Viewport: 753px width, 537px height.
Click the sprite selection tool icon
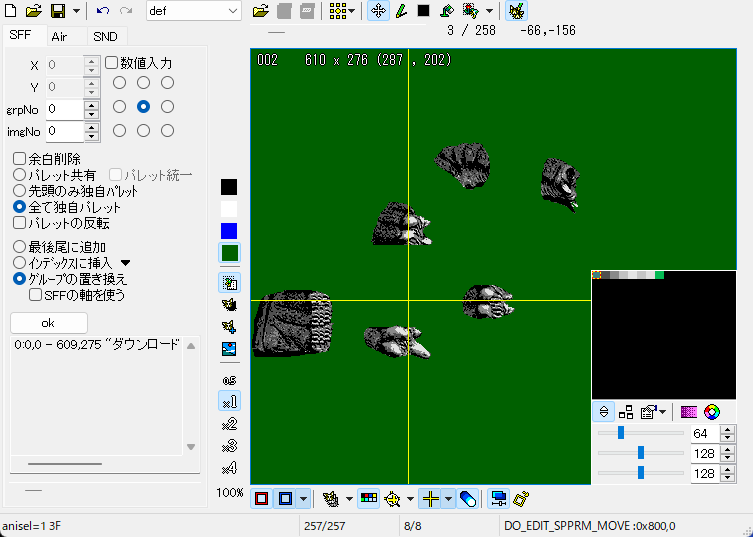(471, 11)
